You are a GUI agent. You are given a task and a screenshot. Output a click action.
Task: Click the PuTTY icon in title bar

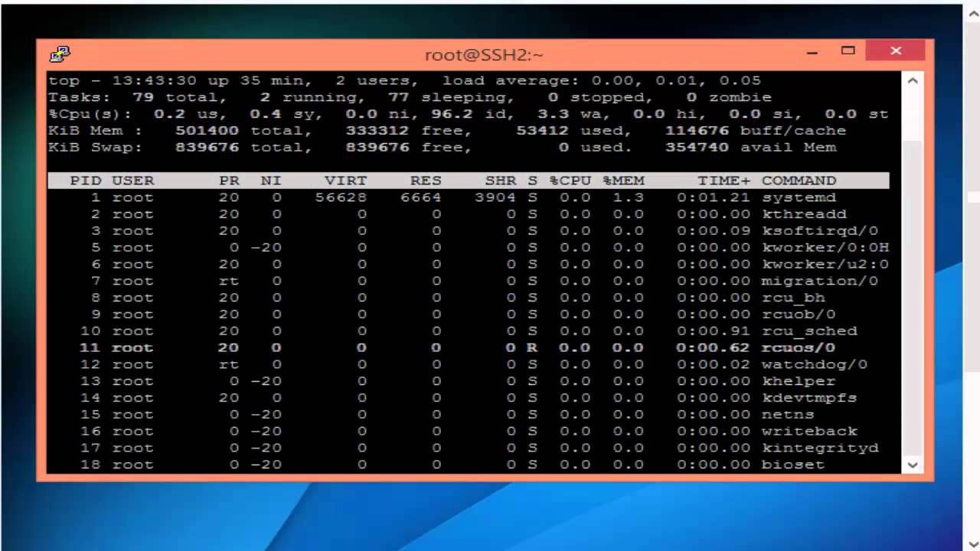point(60,54)
